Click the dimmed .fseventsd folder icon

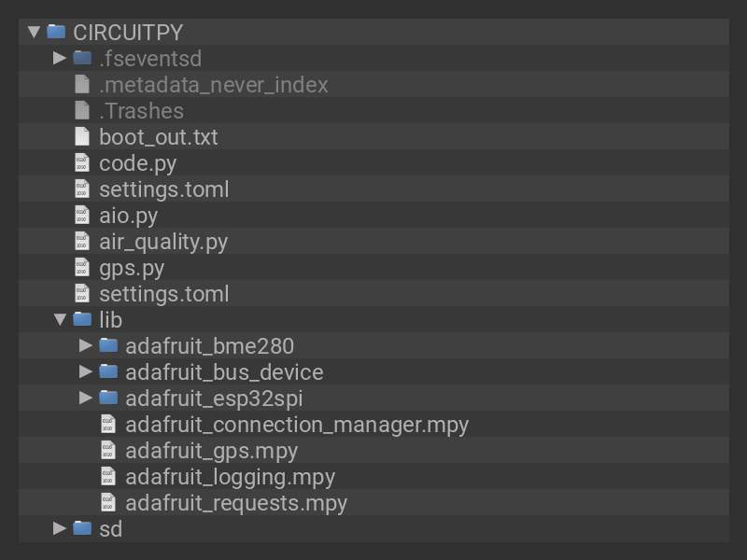82,59
